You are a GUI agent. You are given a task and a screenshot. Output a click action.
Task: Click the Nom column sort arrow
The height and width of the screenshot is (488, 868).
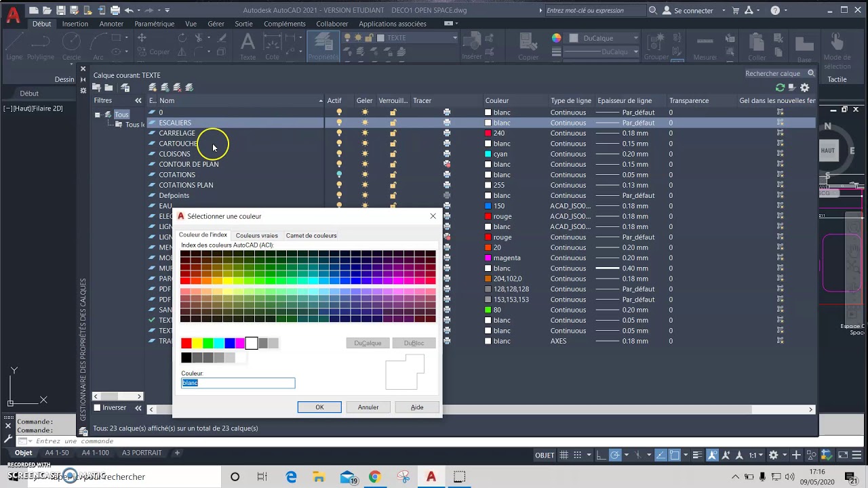tap(321, 101)
